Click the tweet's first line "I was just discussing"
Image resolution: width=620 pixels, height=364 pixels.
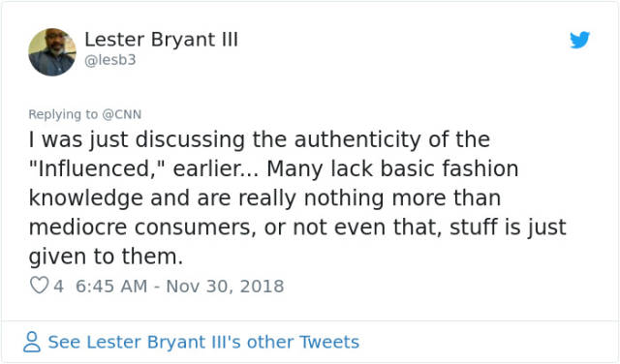pos(137,139)
